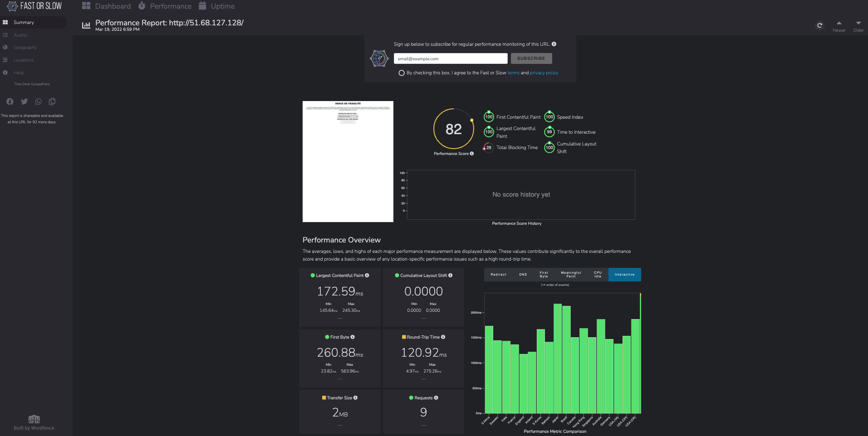Select Locations in the sidebar
Screen dimensions: 868x436
24,60
